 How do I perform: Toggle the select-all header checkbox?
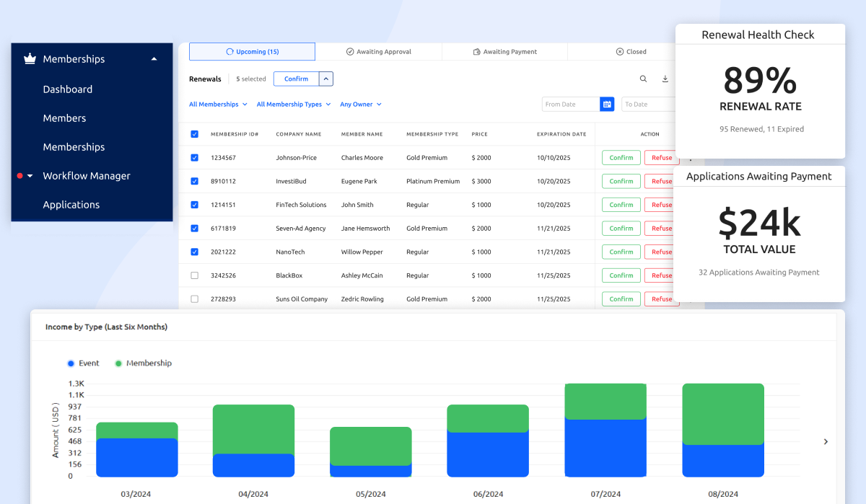[194, 134]
